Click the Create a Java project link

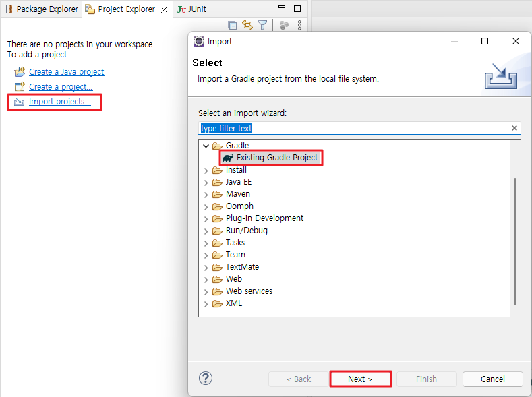[67, 72]
